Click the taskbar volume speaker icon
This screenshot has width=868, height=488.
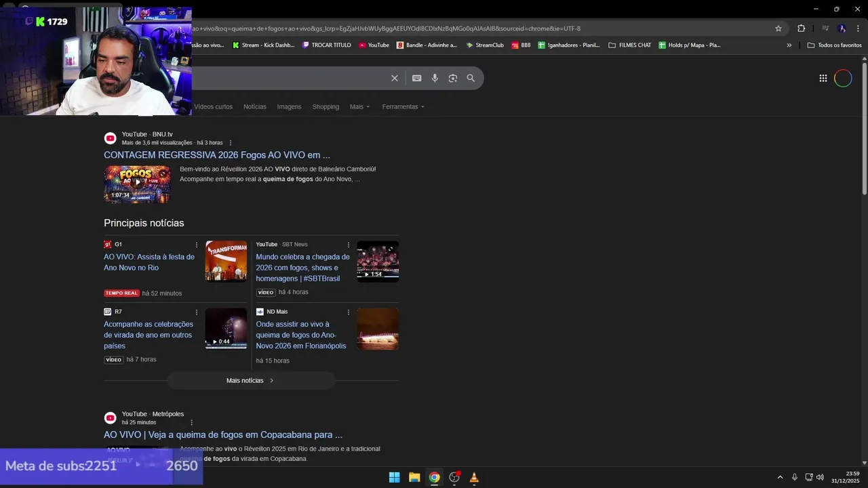pyautogui.click(x=820, y=477)
